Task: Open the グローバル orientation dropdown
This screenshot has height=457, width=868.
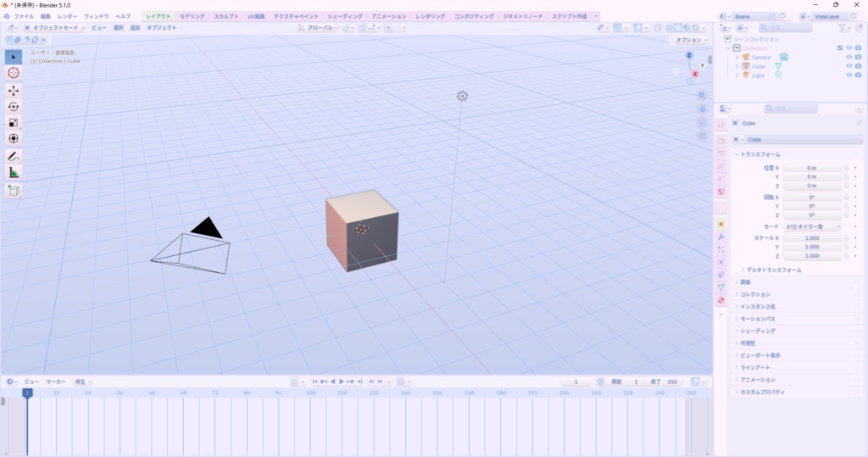Action: 318,28
